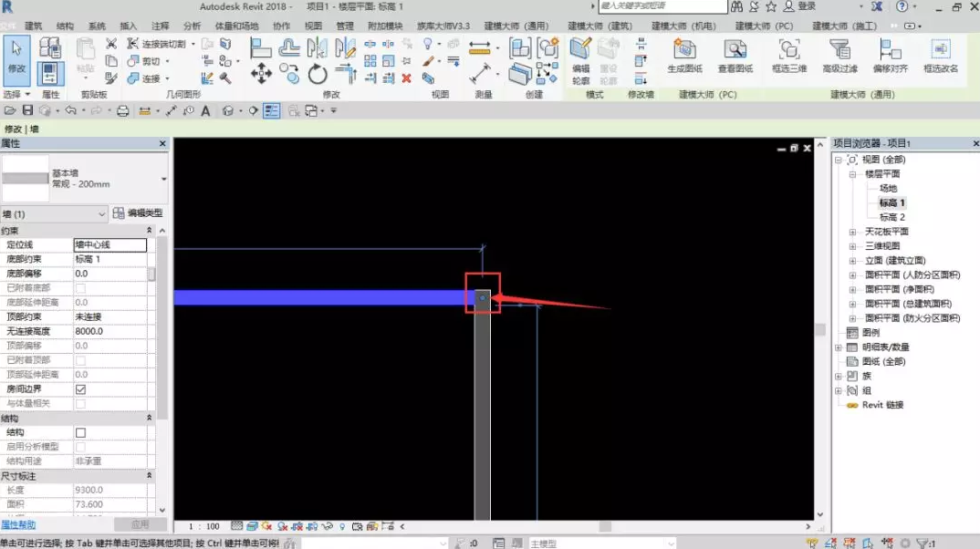Click Advanced Filter (高级过滤) icon
The width and height of the screenshot is (980, 549).
point(839,58)
